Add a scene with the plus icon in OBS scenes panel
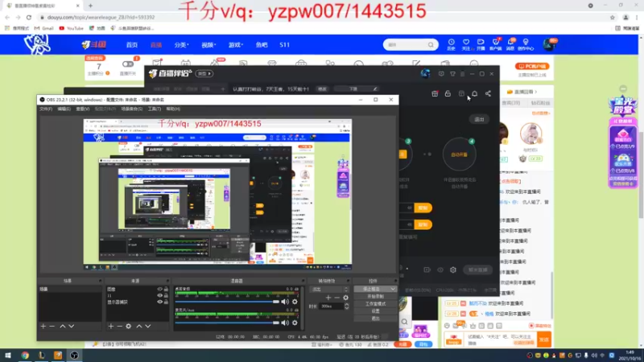The height and width of the screenshot is (362, 644). (x=43, y=327)
